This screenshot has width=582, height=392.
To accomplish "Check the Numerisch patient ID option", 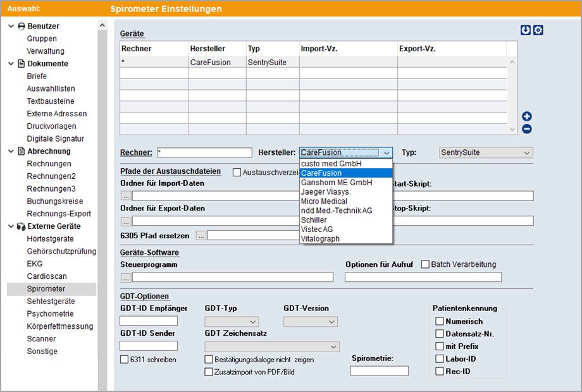I will [440, 321].
